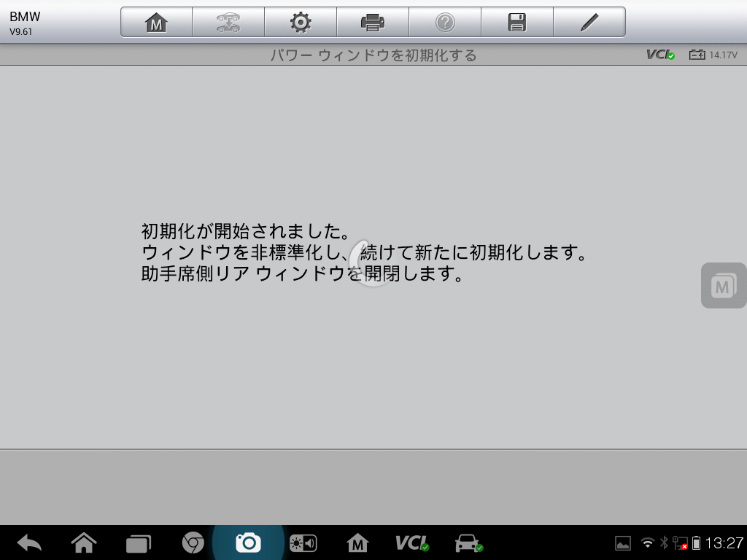
Task: Take a screenshot with the camera icon
Action: coord(248,542)
